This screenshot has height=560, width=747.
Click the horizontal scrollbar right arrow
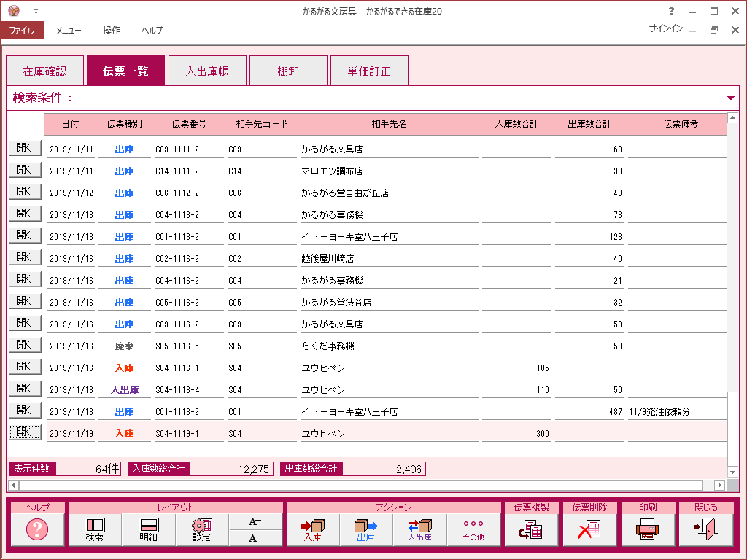click(720, 485)
